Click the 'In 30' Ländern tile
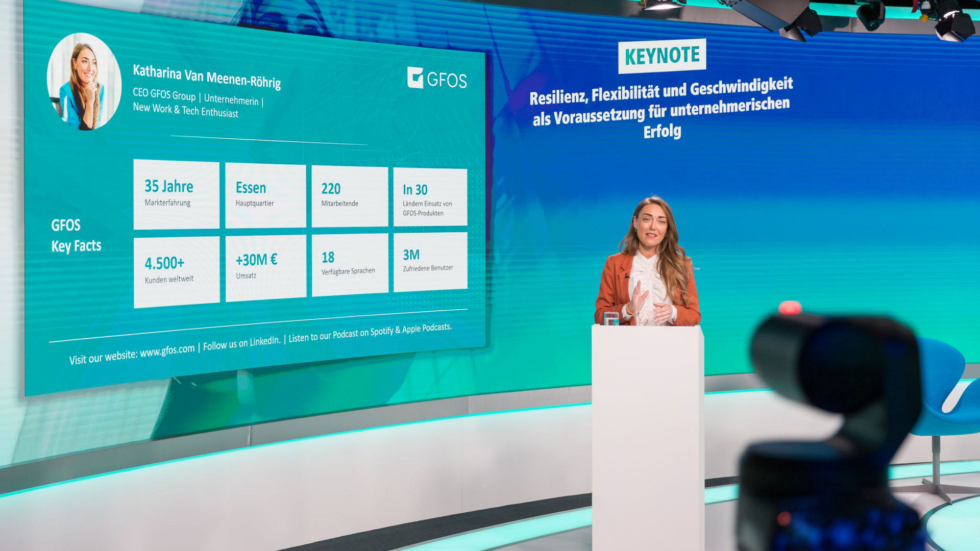Screen dimensions: 980x551 pyautogui.click(x=430, y=197)
